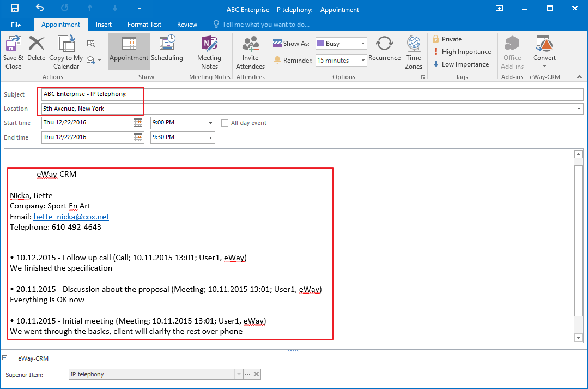588x389 pixels.
Task: Click the Save & Close icon
Action: click(13, 52)
